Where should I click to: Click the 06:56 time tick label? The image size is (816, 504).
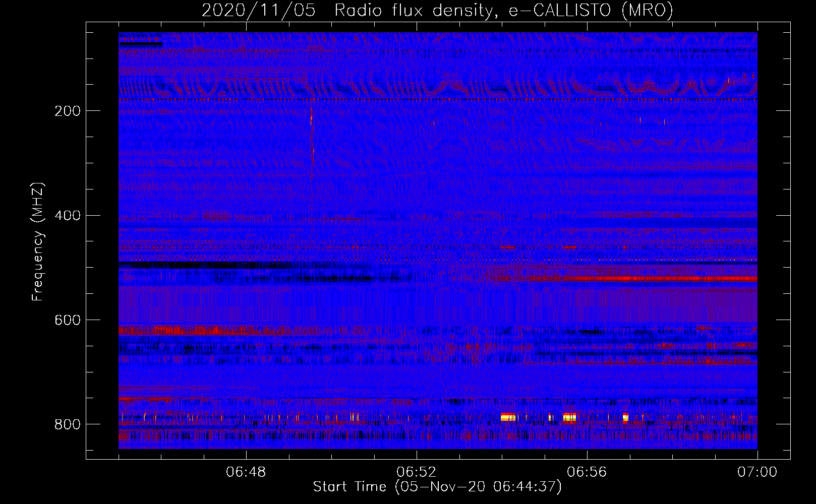pos(587,472)
